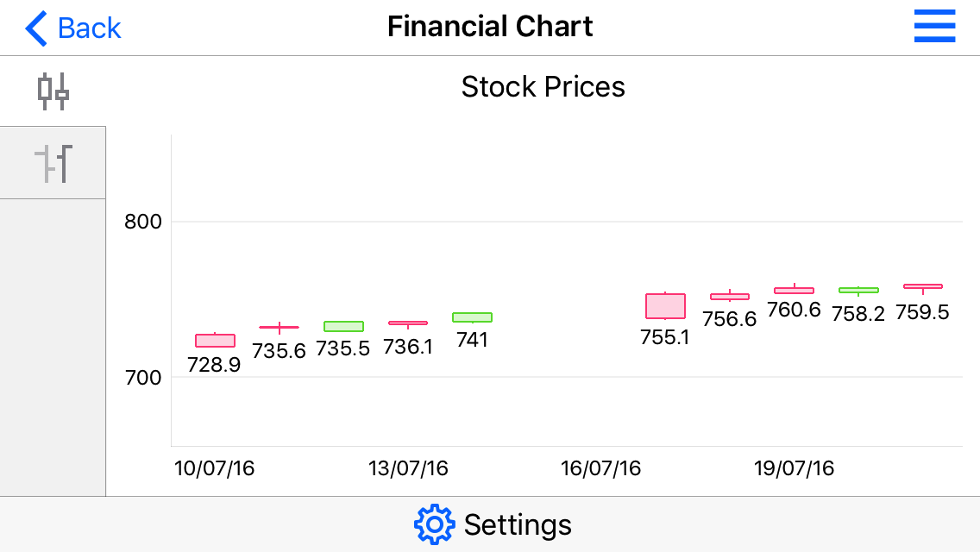Select the 16/07/16 date label
This screenshot has width=980, height=552.
point(600,468)
